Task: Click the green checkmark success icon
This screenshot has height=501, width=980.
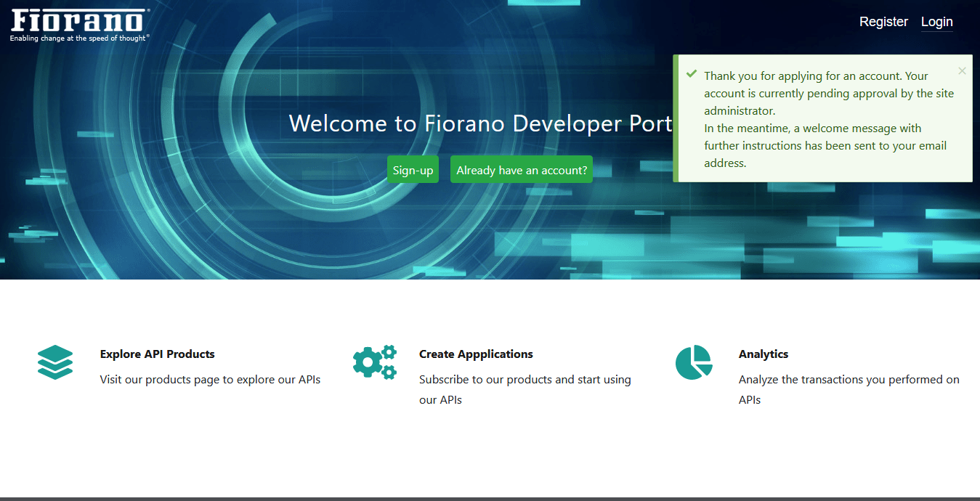Action: coord(691,74)
